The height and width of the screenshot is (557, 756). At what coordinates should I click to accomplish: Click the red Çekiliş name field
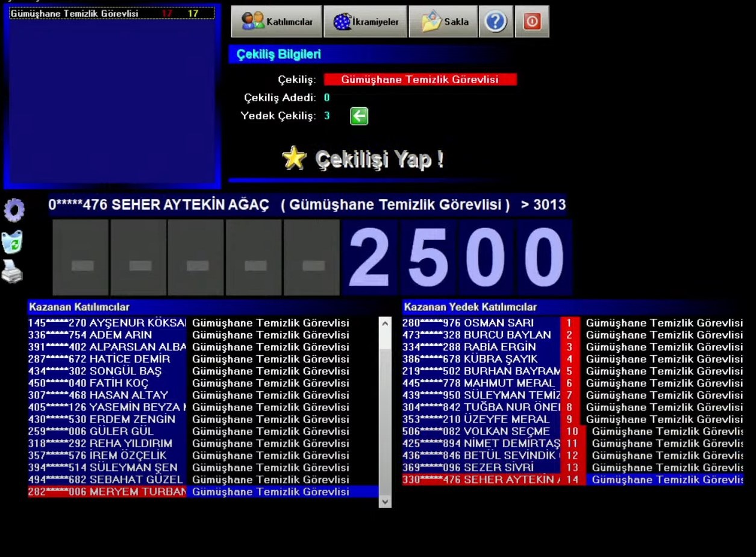coord(420,80)
